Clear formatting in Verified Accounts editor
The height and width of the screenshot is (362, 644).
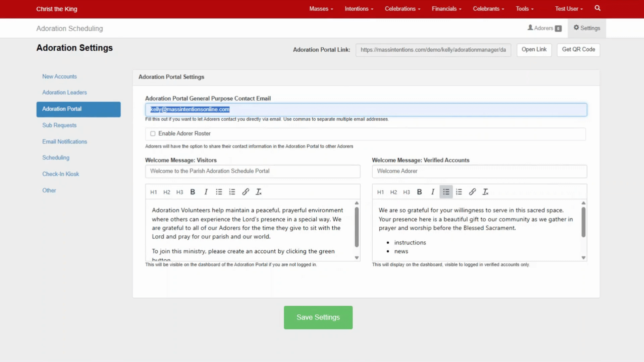[485, 192]
